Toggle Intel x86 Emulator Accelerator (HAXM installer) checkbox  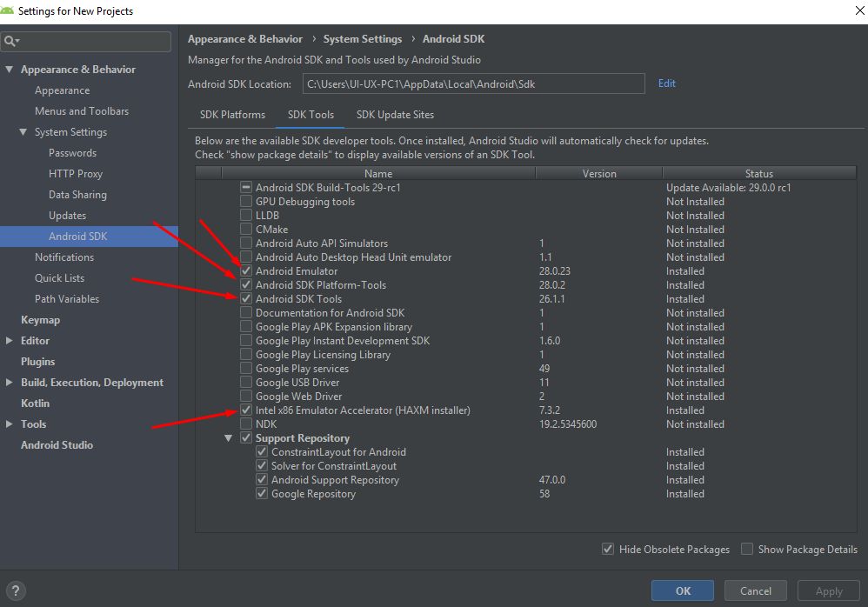(x=246, y=410)
